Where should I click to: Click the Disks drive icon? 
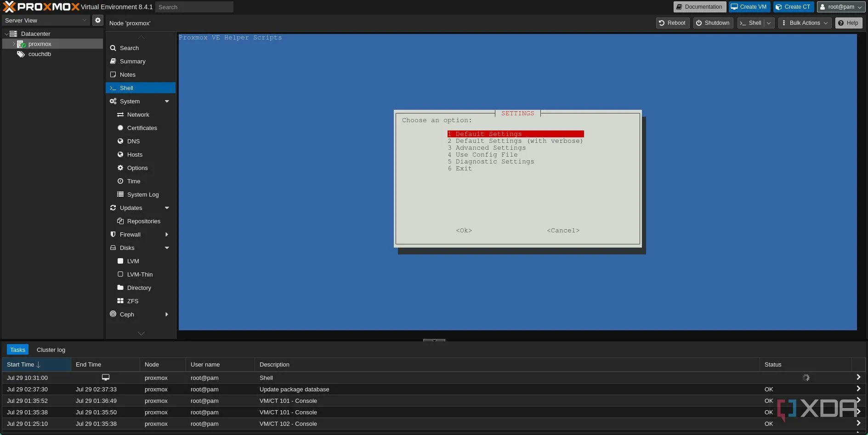point(113,248)
